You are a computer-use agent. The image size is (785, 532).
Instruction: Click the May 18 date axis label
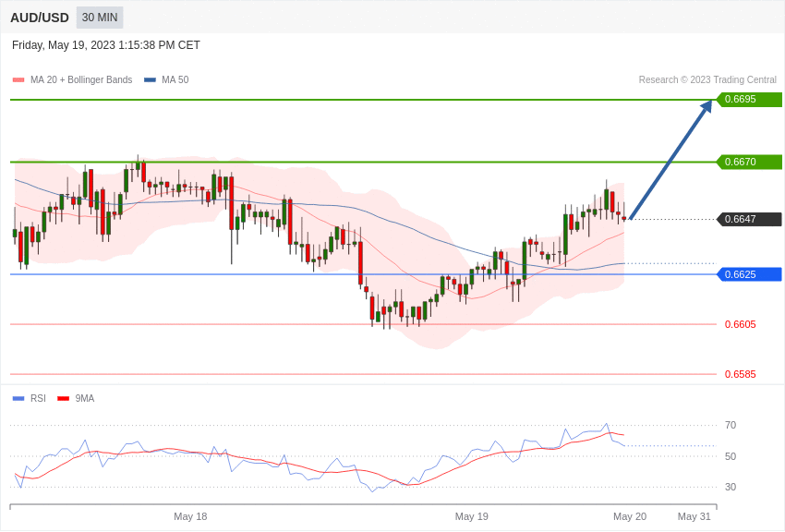click(190, 516)
